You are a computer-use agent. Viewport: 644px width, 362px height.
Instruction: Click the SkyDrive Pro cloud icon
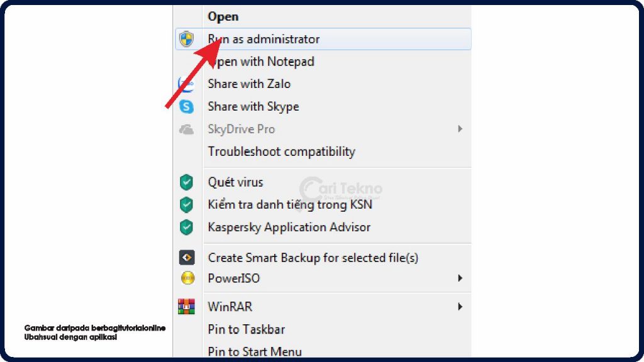186,129
